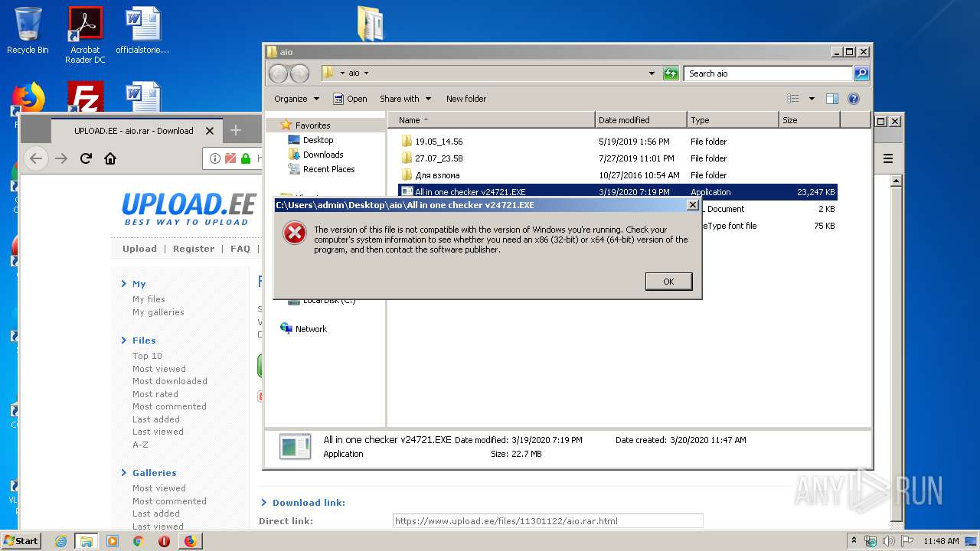Open the Share with menu
Image resolution: width=980 pixels, height=551 pixels.
[x=405, y=99]
